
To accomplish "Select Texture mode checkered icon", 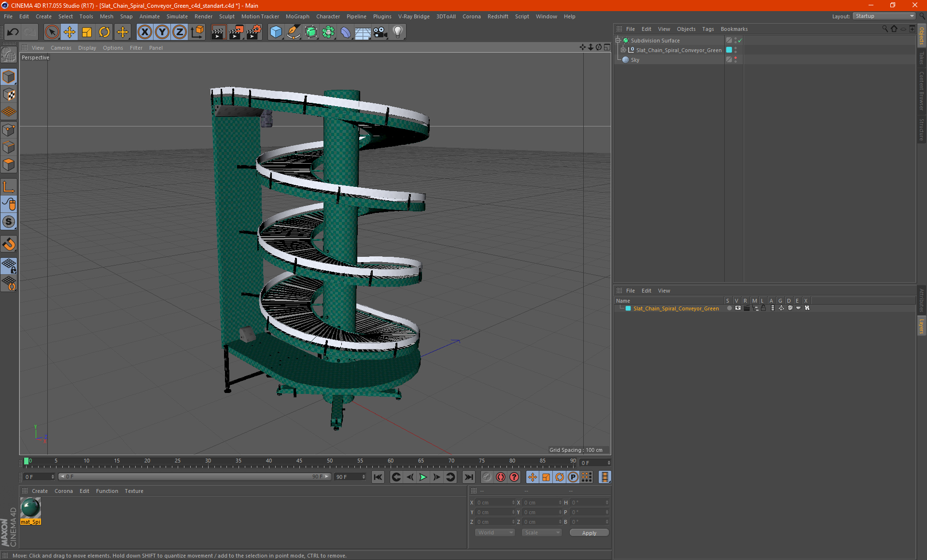I will pos(9,94).
